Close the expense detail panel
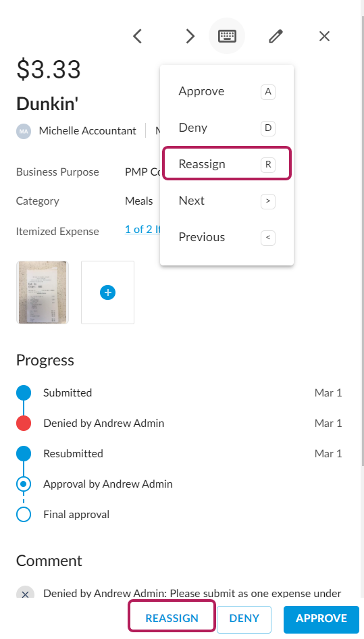Screen dimensions: 364x639 (x=324, y=36)
